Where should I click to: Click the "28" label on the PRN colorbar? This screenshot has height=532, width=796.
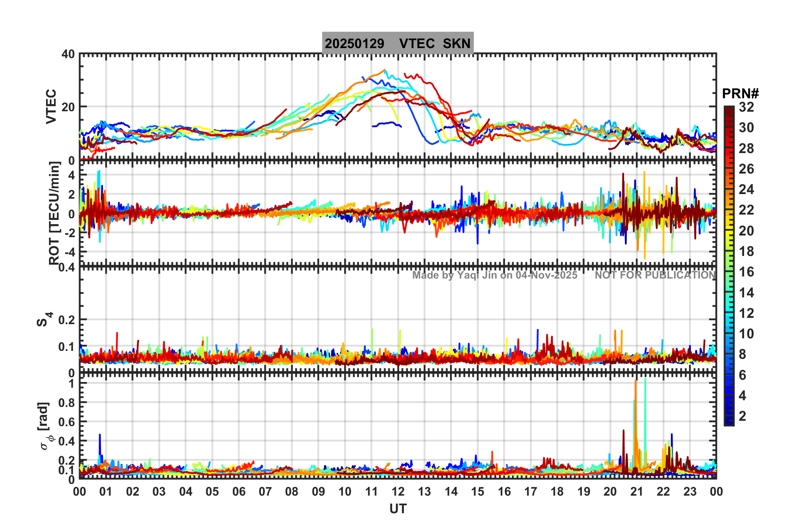coord(746,148)
